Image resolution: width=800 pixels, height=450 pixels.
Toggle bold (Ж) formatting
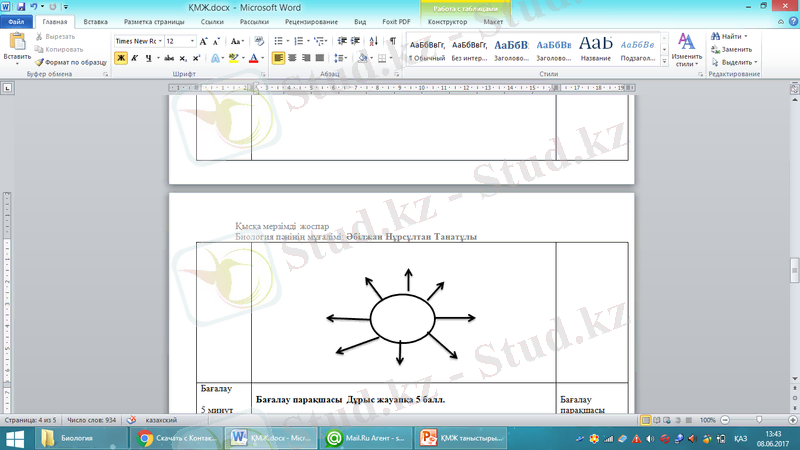(x=121, y=58)
